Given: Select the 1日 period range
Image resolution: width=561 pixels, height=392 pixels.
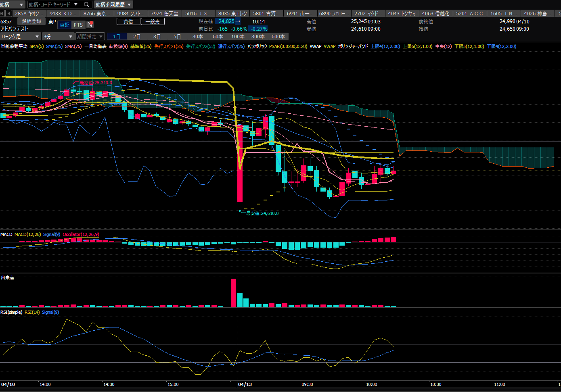Looking at the screenshot, I should coord(117,36).
